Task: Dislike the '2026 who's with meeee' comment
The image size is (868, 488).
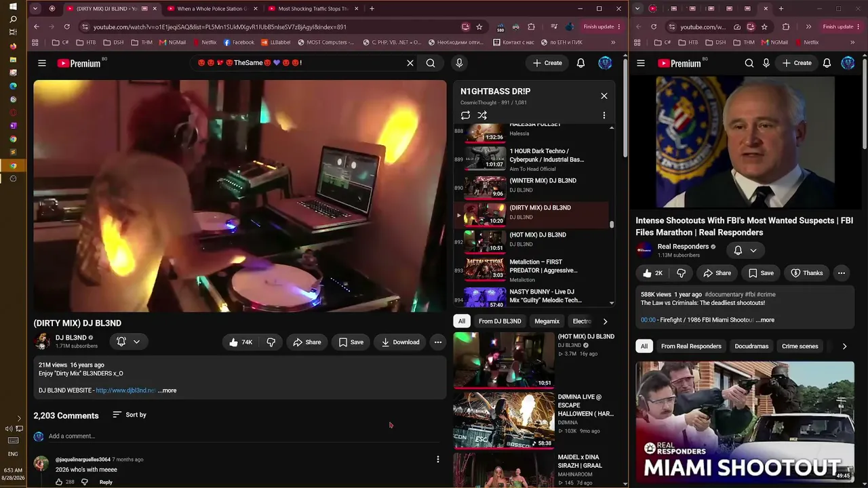Action: click(85, 482)
